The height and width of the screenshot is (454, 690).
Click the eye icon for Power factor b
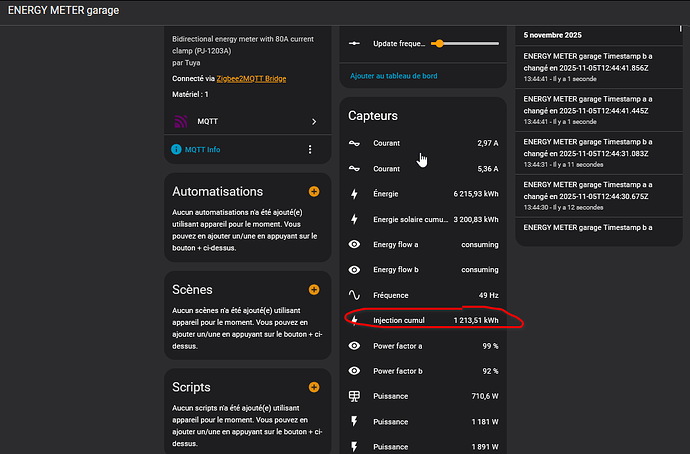click(354, 370)
